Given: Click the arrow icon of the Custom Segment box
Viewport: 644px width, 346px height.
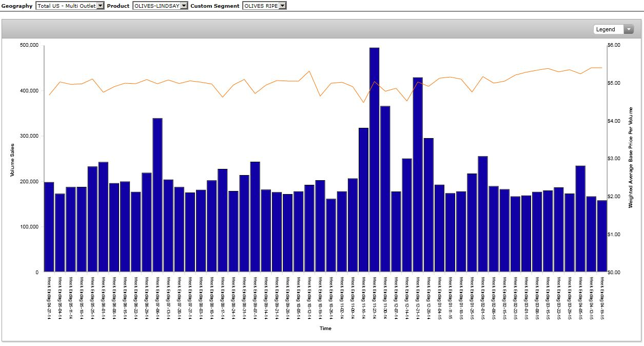Looking at the screenshot, I should pyautogui.click(x=282, y=6).
